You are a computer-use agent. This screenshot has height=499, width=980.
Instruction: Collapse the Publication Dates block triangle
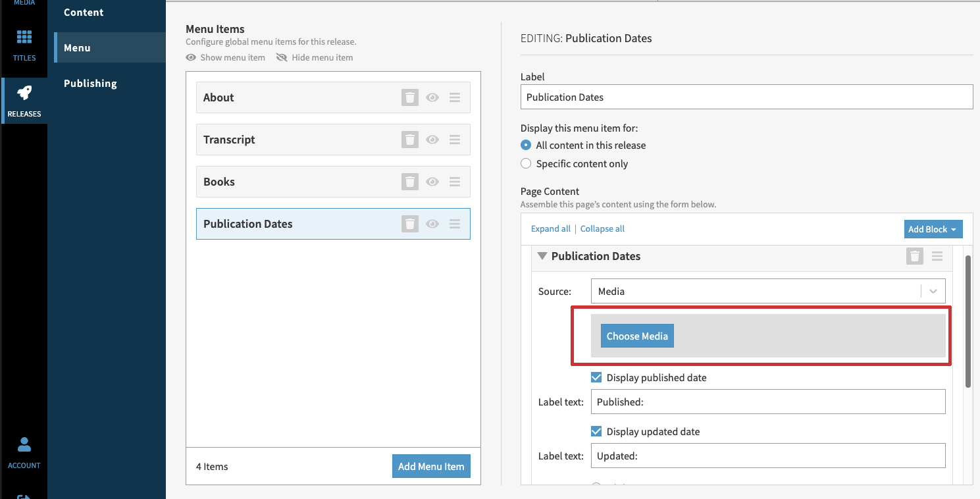(x=542, y=256)
